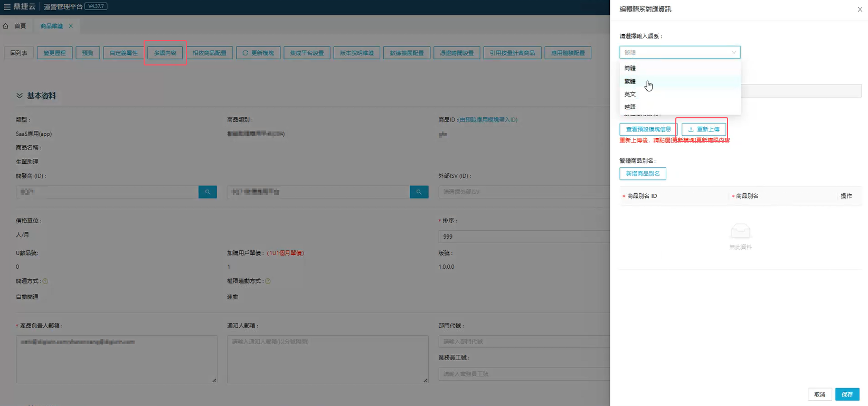This screenshot has width=868, height=406.
Task: Choose 越語 from the language list
Action: click(x=680, y=107)
